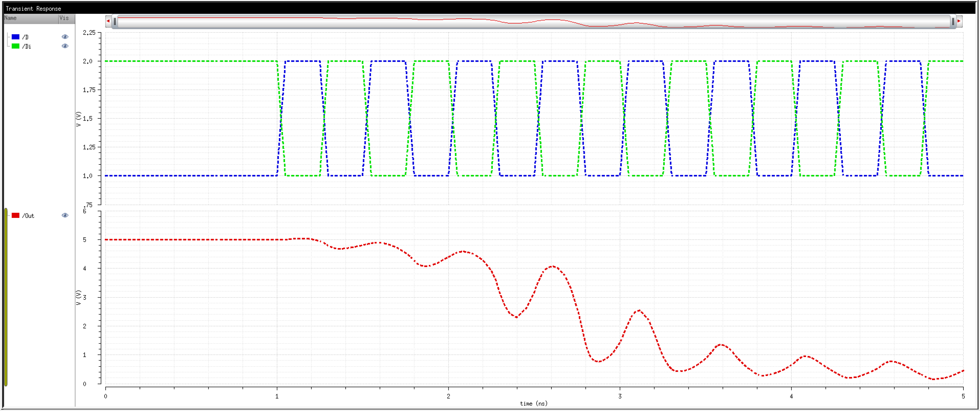The height and width of the screenshot is (411, 980).
Task: Click the blue /D color swatch
Action: tap(16, 37)
